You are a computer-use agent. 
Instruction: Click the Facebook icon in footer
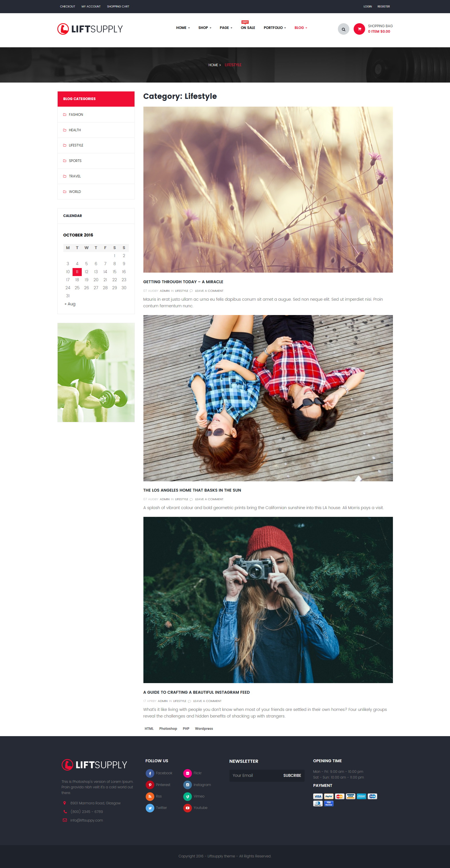click(150, 773)
